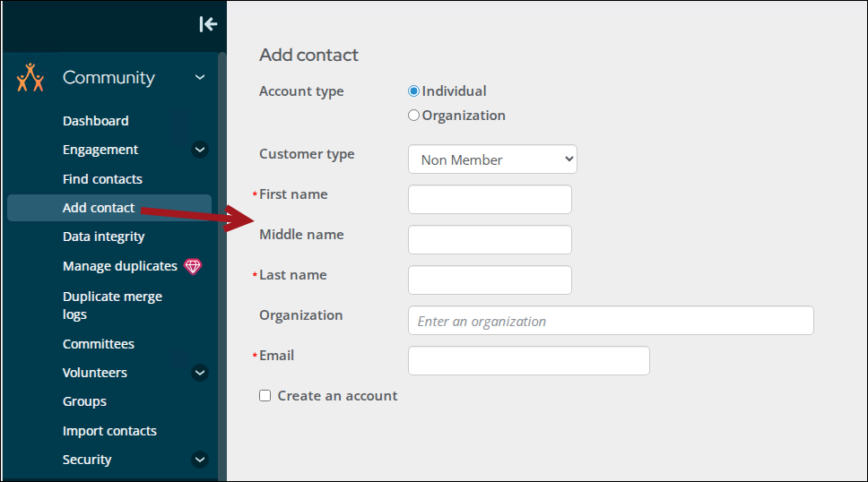Navigate to Import contacts

109,431
